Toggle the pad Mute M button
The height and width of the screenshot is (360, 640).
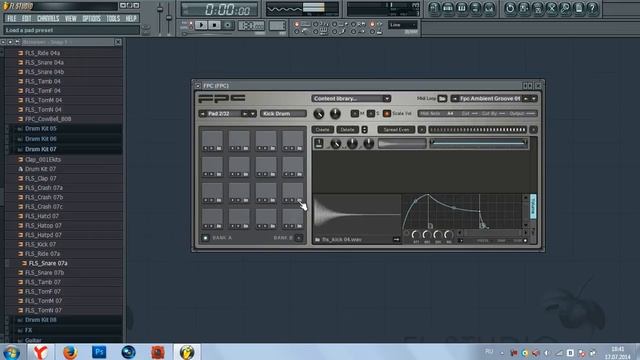click(x=354, y=113)
